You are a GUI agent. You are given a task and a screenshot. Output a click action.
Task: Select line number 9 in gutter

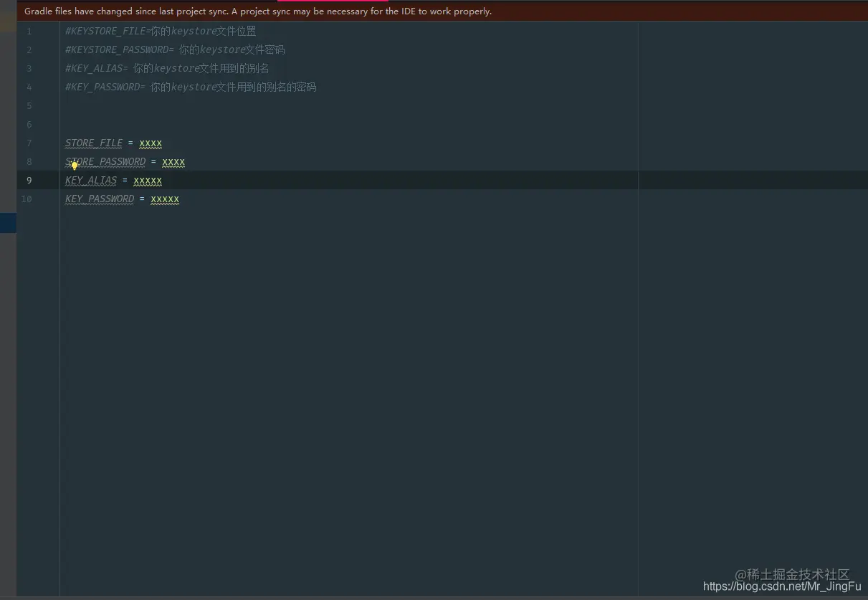[x=29, y=181]
